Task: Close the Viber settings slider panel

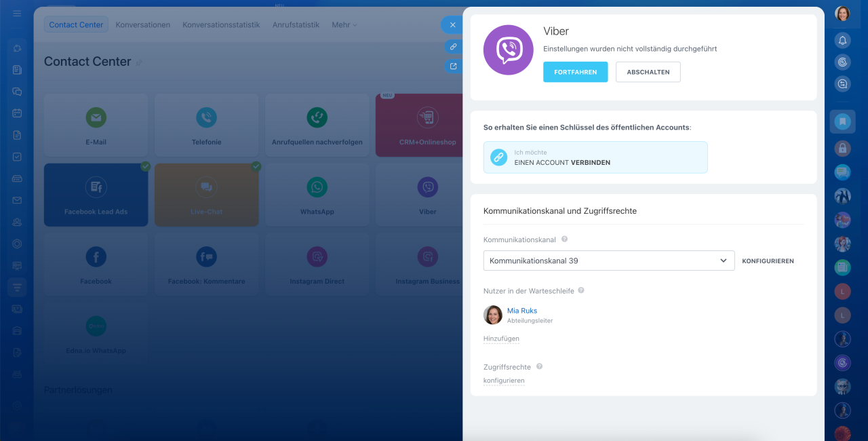Action: point(452,25)
